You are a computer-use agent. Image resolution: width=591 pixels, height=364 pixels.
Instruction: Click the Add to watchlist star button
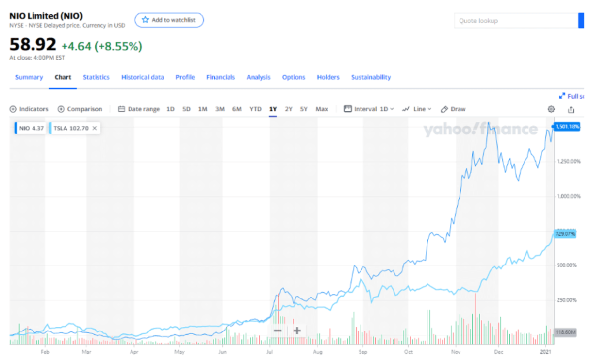pos(169,20)
